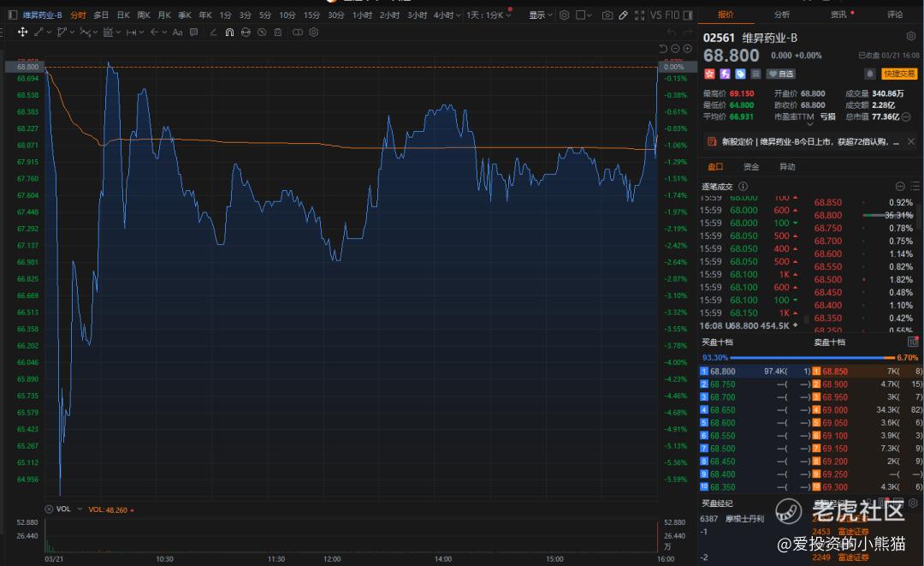The image size is (924, 566).
Task: Switch to 分时 intraday chart
Action: (78, 15)
